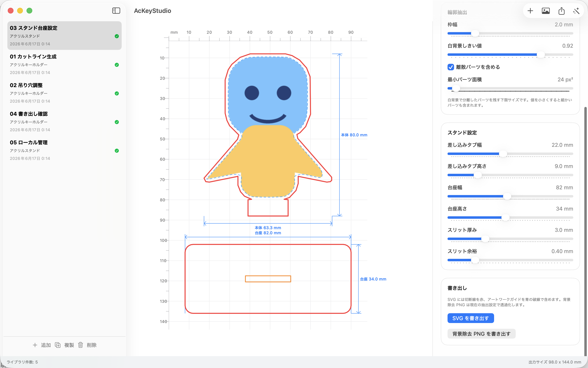Click the AcKeyStudio window title
The height and width of the screenshot is (368, 588).
tap(153, 11)
